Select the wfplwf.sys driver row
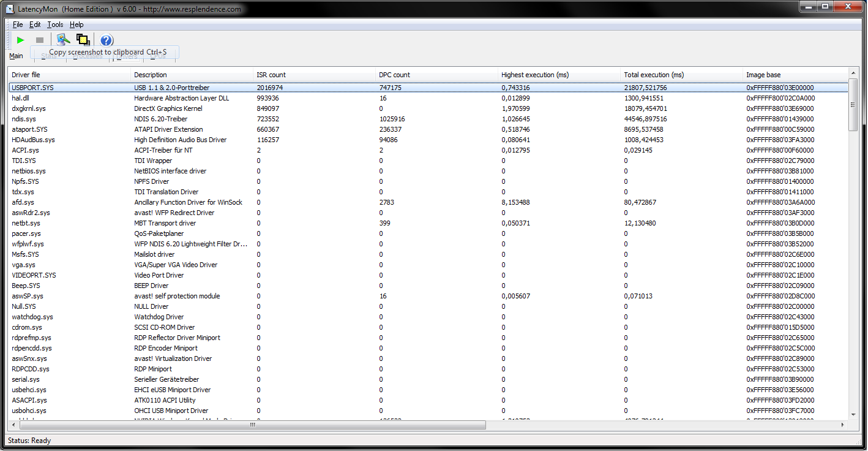 (428, 244)
